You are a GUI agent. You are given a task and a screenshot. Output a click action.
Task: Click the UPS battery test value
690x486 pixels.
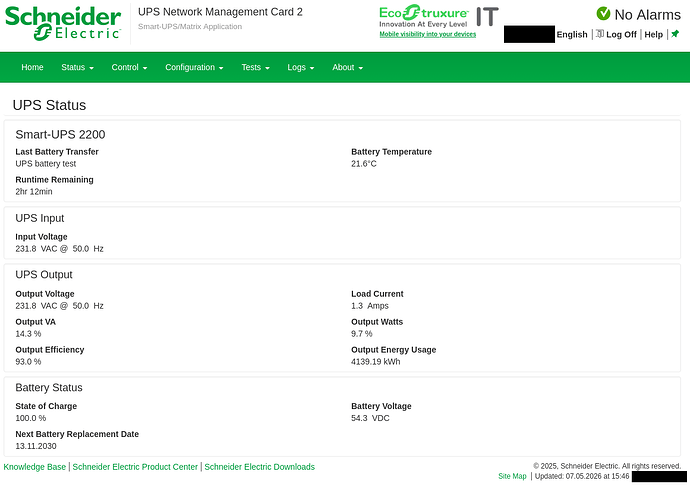click(x=46, y=164)
